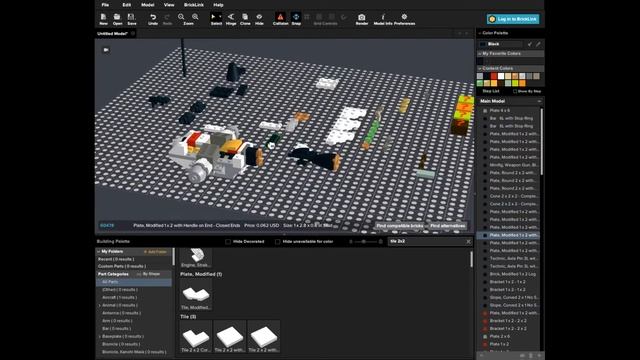The height and width of the screenshot is (360, 640).
Task: Click the zoom in magnifier icon
Action: tap(195, 17)
